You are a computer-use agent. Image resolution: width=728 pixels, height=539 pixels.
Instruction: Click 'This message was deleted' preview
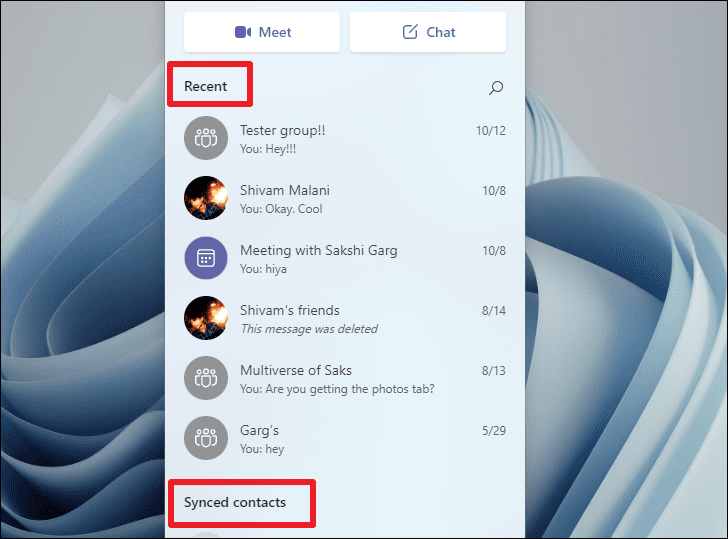[309, 329]
